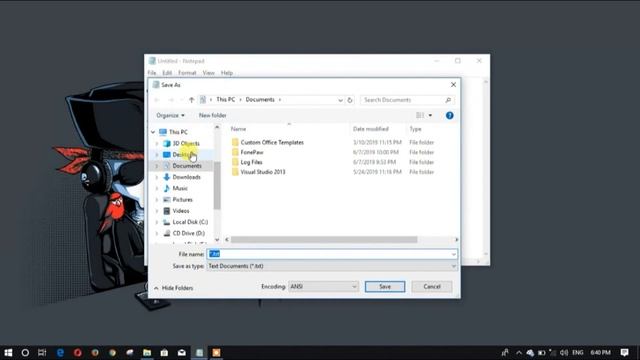The height and width of the screenshot is (360, 640).
Task: Click the Save button
Action: pyautogui.click(x=385, y=287)
